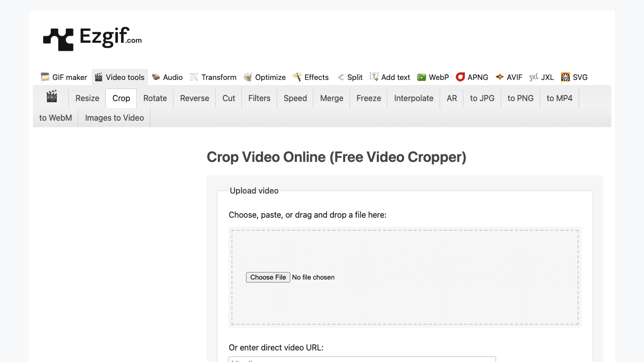Switch to the Cut tab

click(x=228, y=98)
